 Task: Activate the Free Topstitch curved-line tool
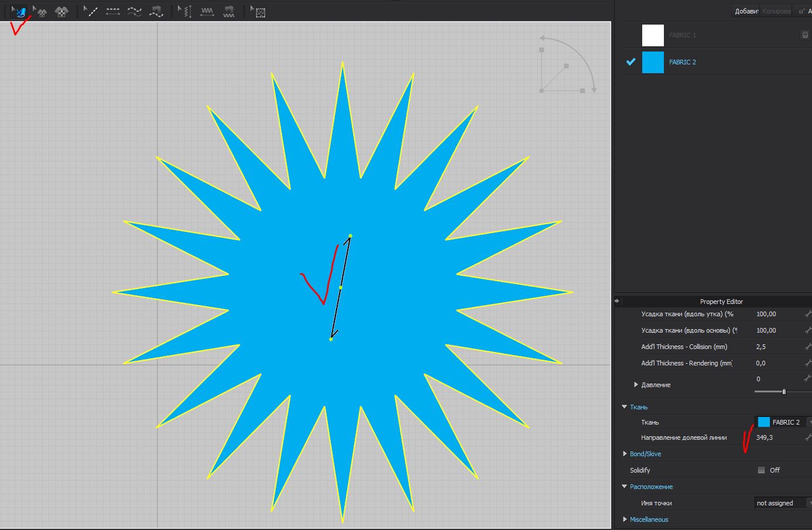(135, 11)
